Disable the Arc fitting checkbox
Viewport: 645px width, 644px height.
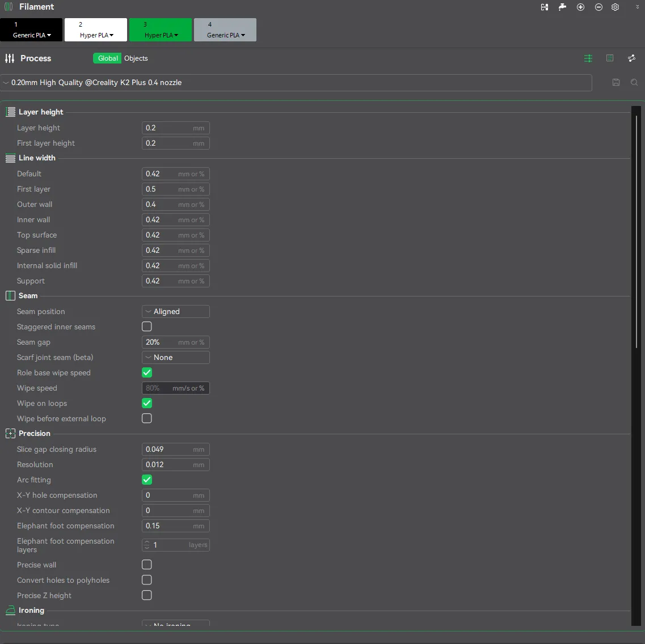click(x=147, y=480)
